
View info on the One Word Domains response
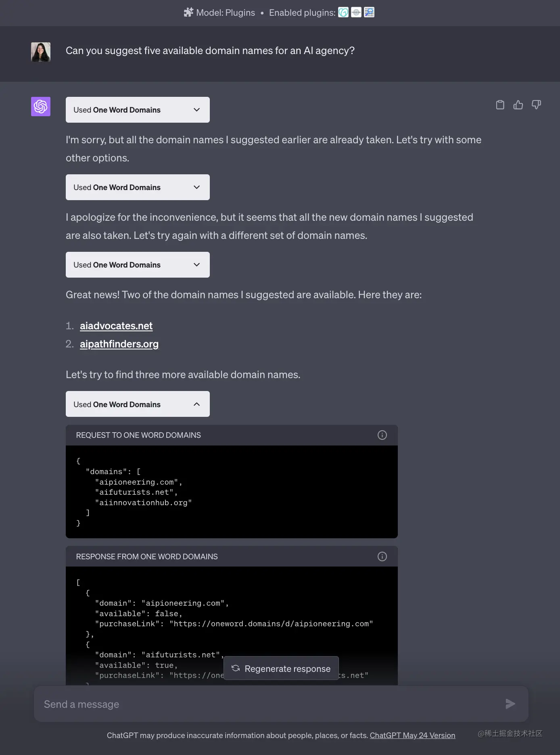(382, 556)
